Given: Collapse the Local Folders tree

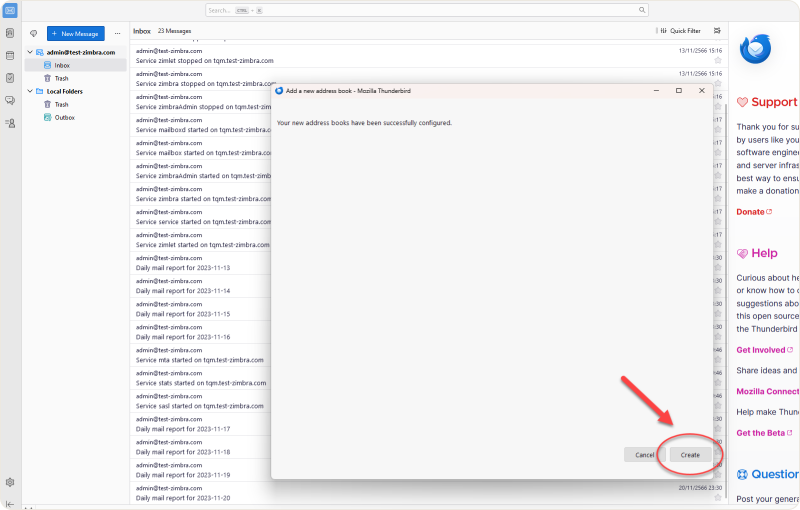Looking at the screenshot, I should coord(30,91).
